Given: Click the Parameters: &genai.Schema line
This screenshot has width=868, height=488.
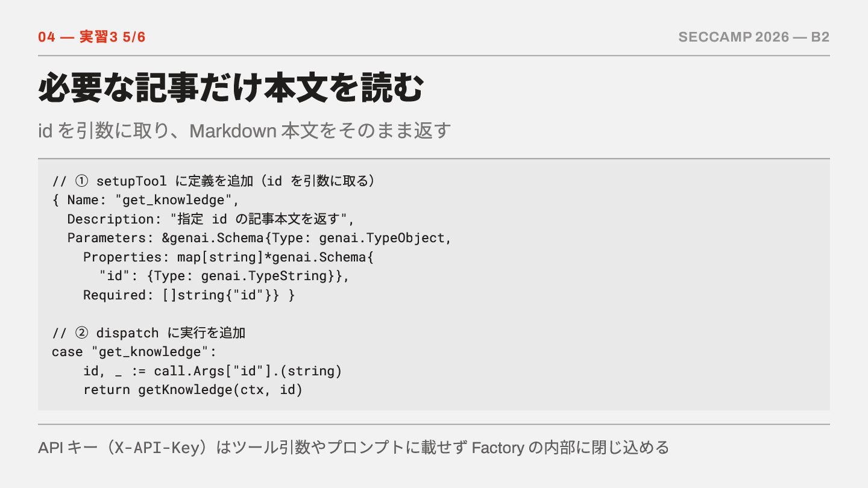Looking at the screenshot, I should (259, 238).
